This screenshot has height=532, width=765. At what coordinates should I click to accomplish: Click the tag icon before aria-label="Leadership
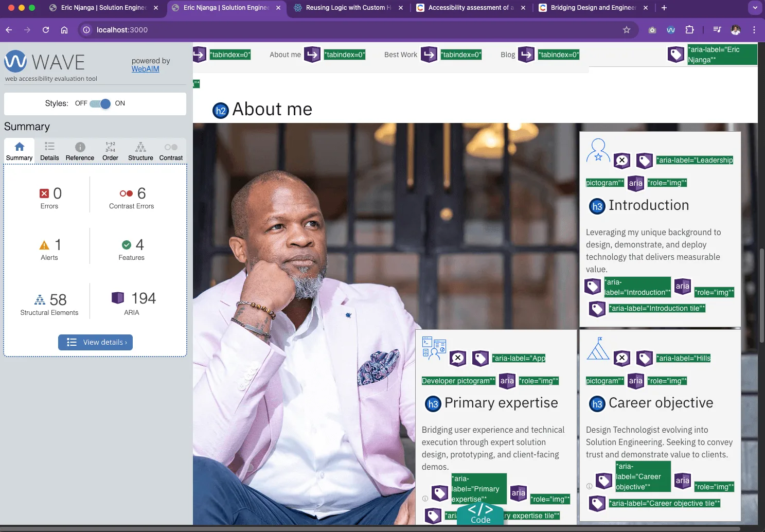coord(645,161)
